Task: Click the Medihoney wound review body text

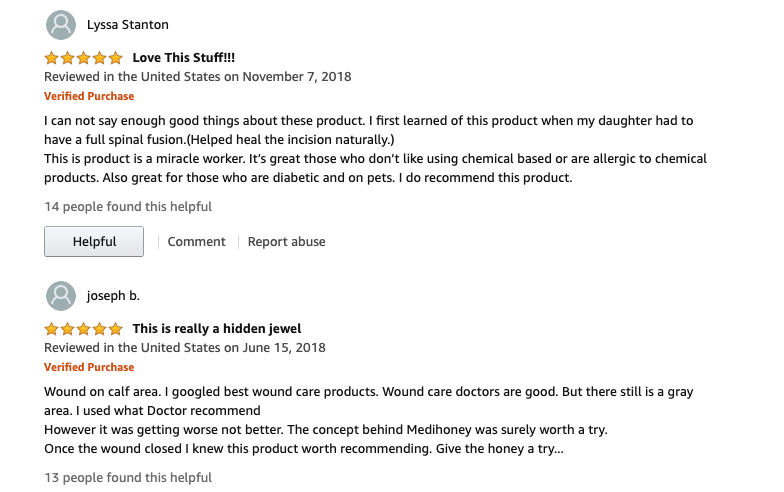Action: click(x=368, y=420)
